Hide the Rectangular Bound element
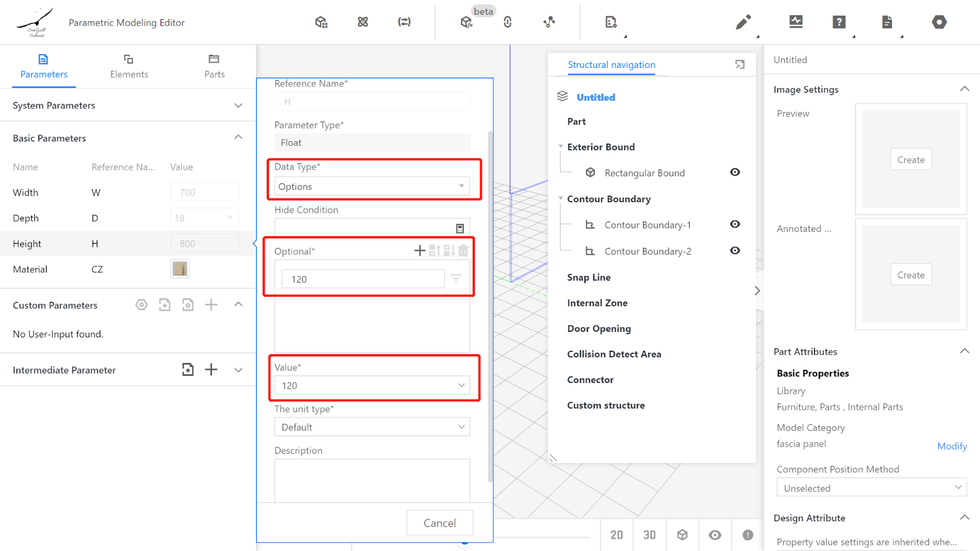This screenshot has width=980, height=551. click(735, 173)
